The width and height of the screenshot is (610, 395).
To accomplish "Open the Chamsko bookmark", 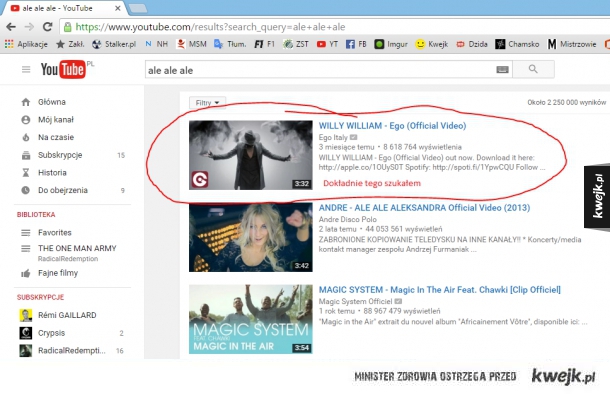I will 517,44.
